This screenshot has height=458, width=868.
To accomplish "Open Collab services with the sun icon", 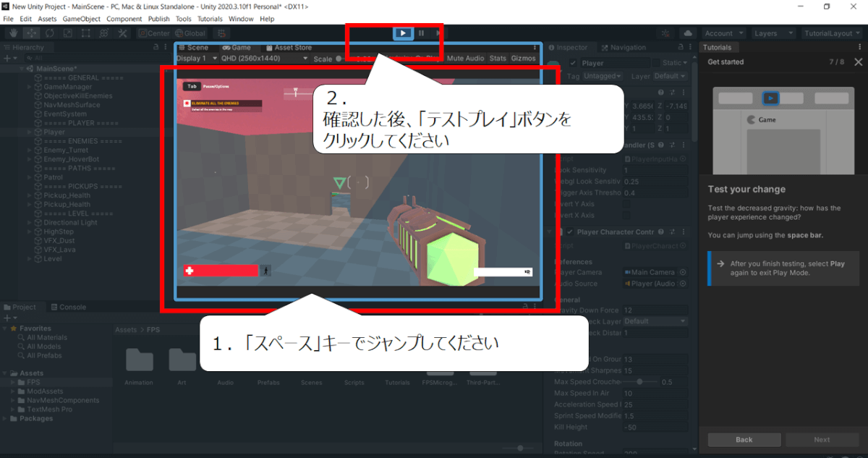I will point(666,33).
